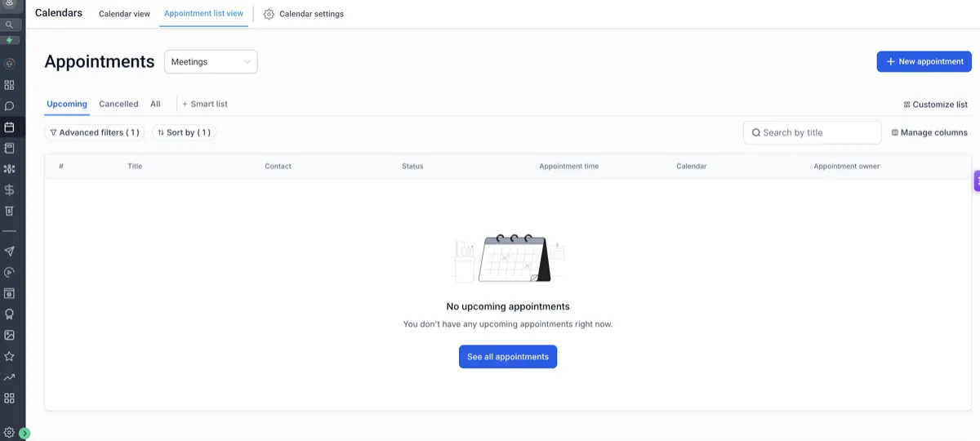
Task: Click the green sidebar expand arrow
Action: tap(24, 434)
